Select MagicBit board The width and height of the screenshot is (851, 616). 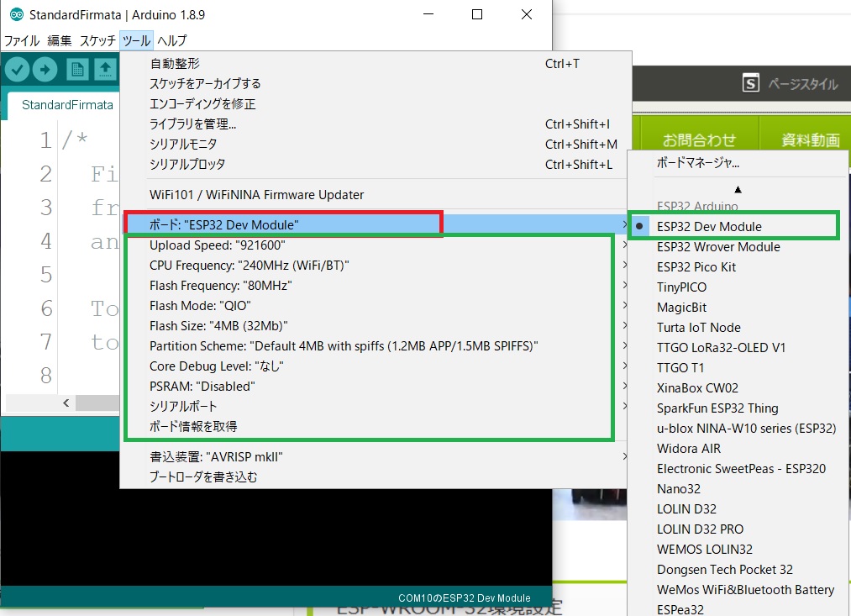click(x=738, y=308)
